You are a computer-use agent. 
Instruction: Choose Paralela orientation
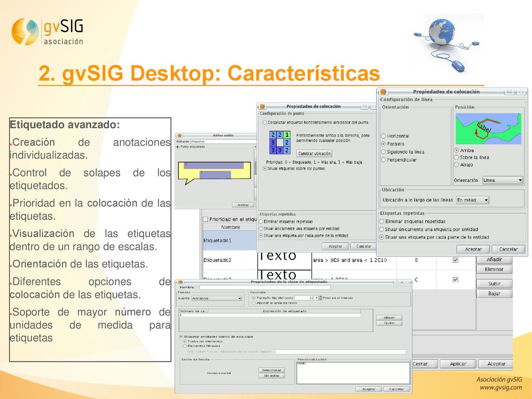pyautogui.click(x=383, y=144)
